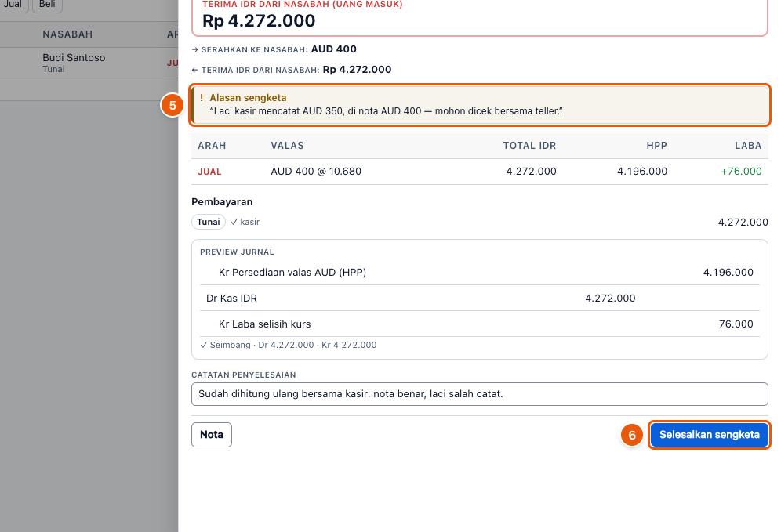Click the Dr Kas IDR journal entry
Image resolution: width=781 pixels, height=532 pixels.
[x=231, y=299]
